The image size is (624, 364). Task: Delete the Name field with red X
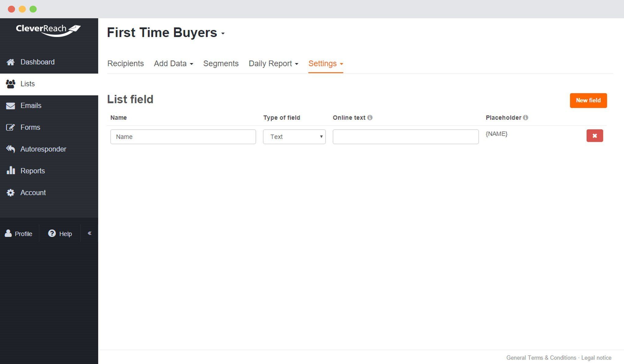[x=595, y=136]
